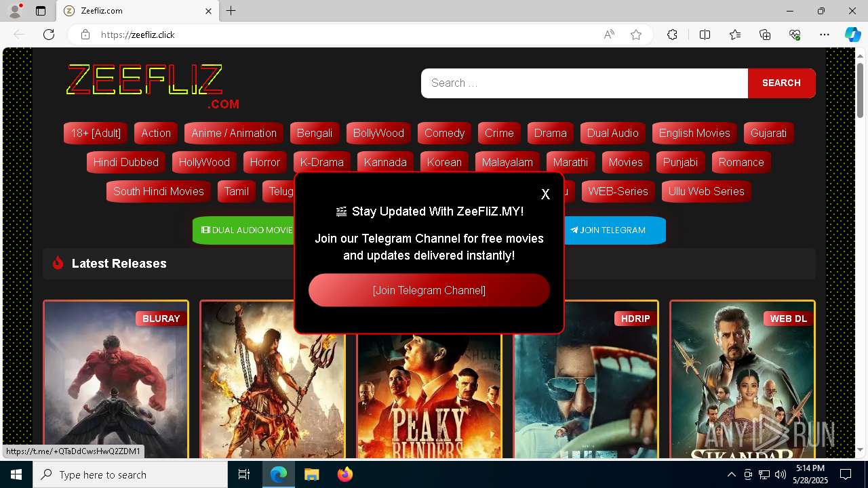View site information lock icon
The image size is (868, 488).
click(x=85, y=35)
